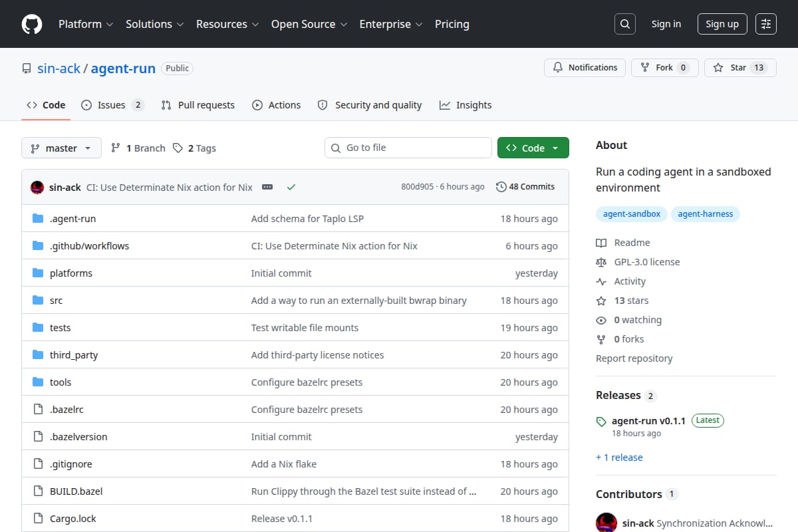Open the Pull requests tab
Viewport: 798px width, 532px height.
198,105
